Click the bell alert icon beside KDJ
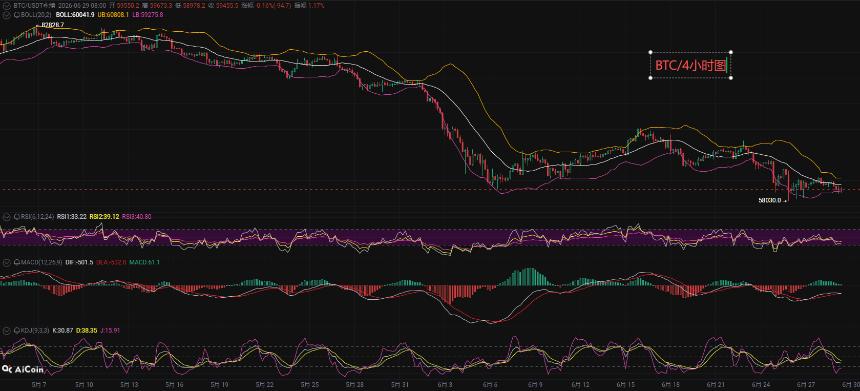The width and height of the screenshot is (860, 391). coord(17,331)
